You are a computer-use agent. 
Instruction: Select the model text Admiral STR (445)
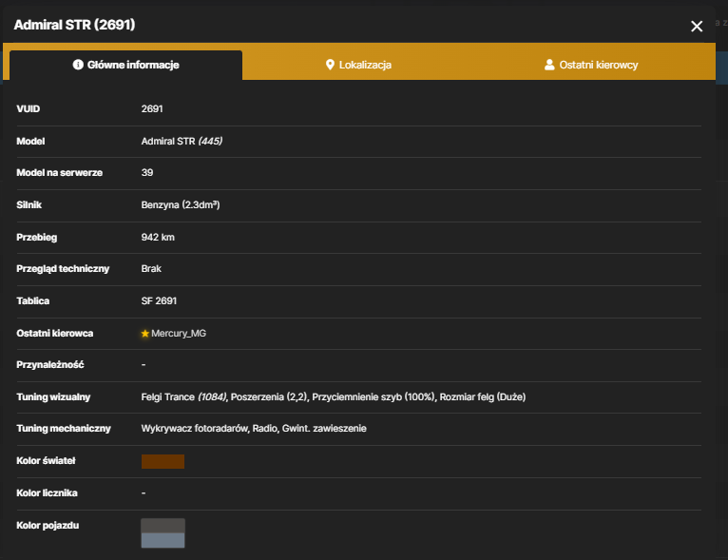pos(182,141)
